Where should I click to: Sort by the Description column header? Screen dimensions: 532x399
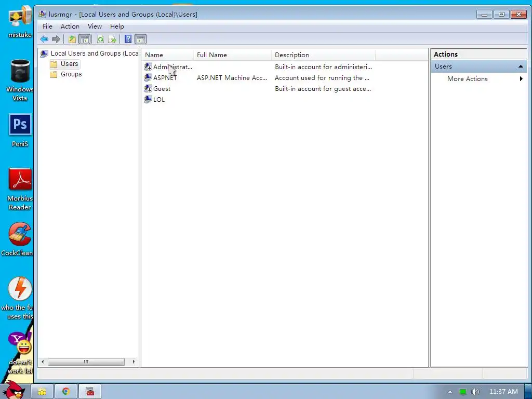pos(324,55)
